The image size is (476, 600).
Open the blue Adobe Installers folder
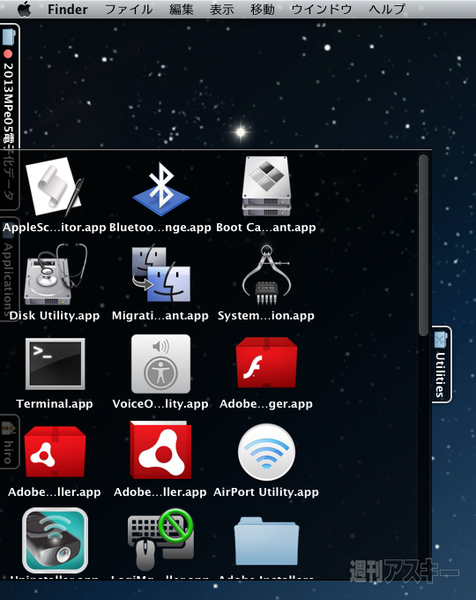[x=267, y=541]
